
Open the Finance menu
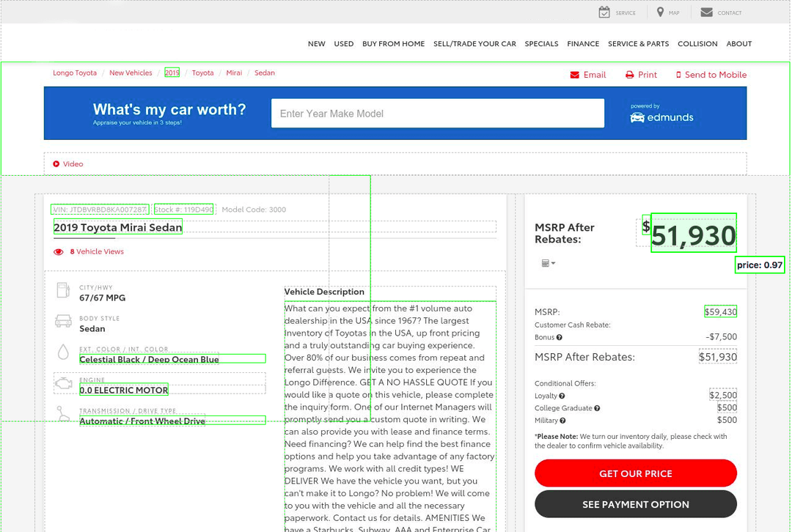583,44
